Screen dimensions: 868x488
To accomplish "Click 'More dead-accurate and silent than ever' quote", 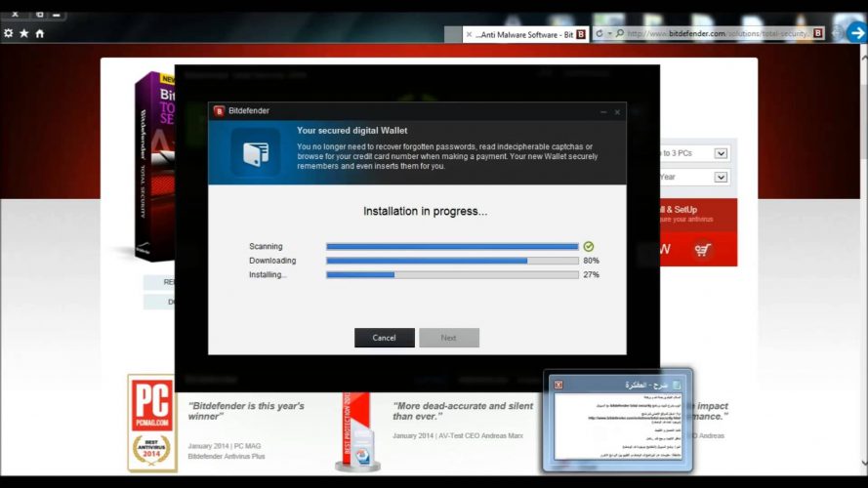I will (x=463, y=411).
